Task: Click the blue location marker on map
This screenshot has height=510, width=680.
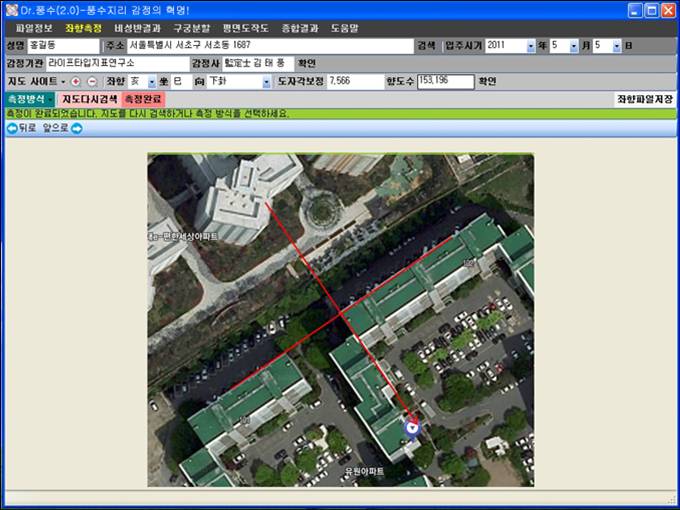Action: 412,428
